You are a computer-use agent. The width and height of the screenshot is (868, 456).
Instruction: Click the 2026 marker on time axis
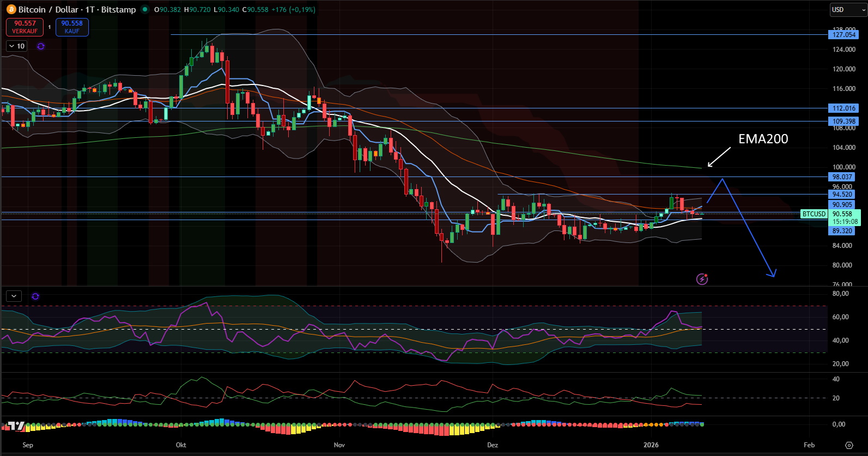(651, 445)
